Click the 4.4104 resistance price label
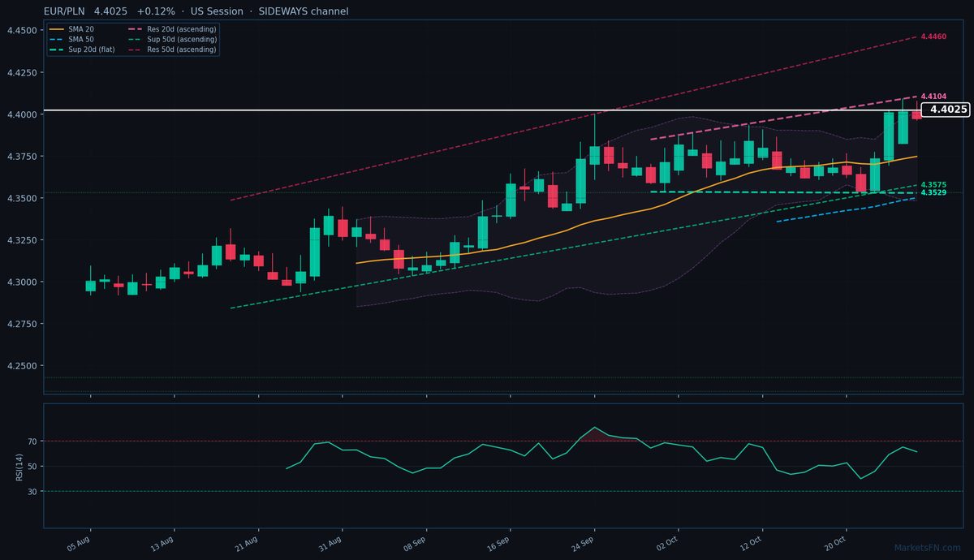Image resolution: width=974 pixels, height=560 pixels. pos(933,97)
